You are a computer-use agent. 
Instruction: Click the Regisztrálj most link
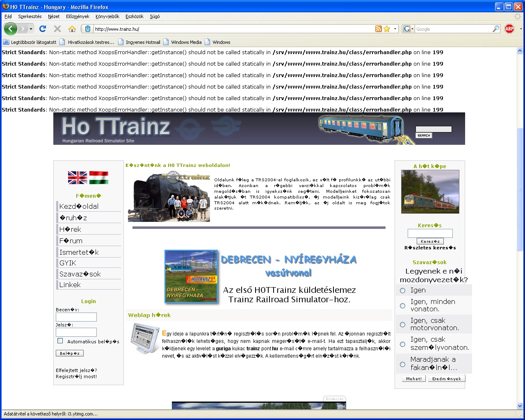coord(76,377)
